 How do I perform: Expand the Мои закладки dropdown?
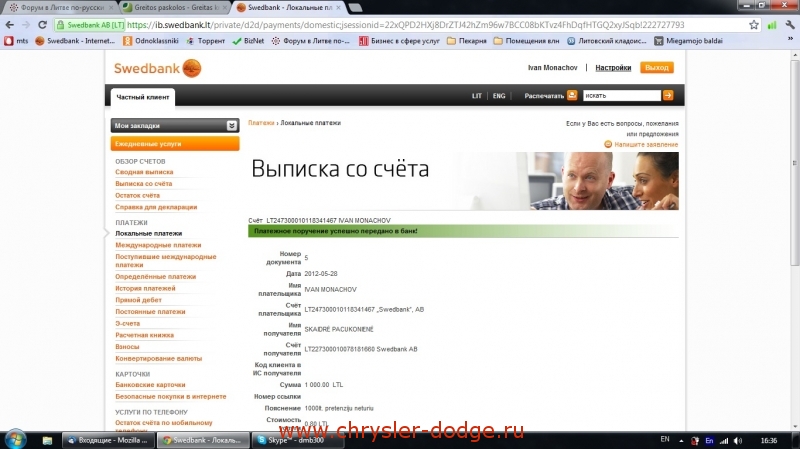[231, 126]
